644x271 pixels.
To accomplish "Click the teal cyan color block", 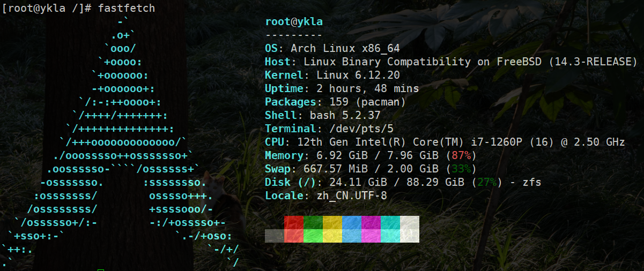I will [390, 222].
